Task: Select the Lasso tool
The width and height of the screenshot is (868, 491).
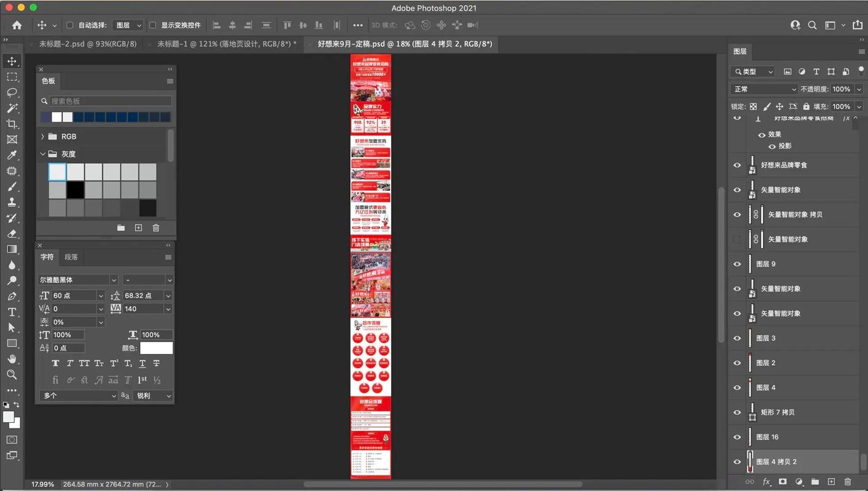Action: pos(12,93)
